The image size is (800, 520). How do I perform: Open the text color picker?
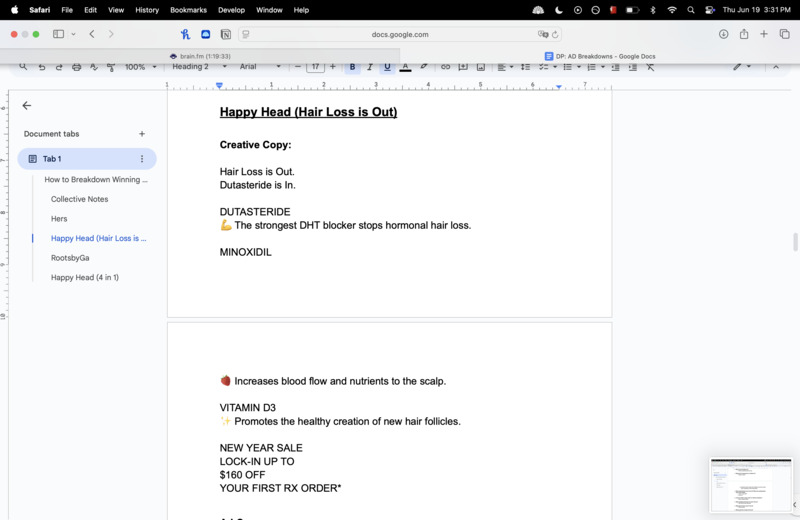coord(405,67)
